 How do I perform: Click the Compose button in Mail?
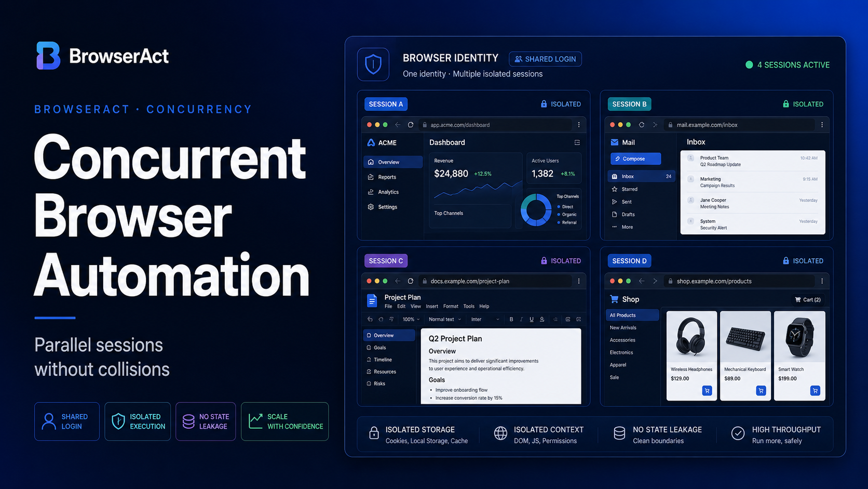636,158
